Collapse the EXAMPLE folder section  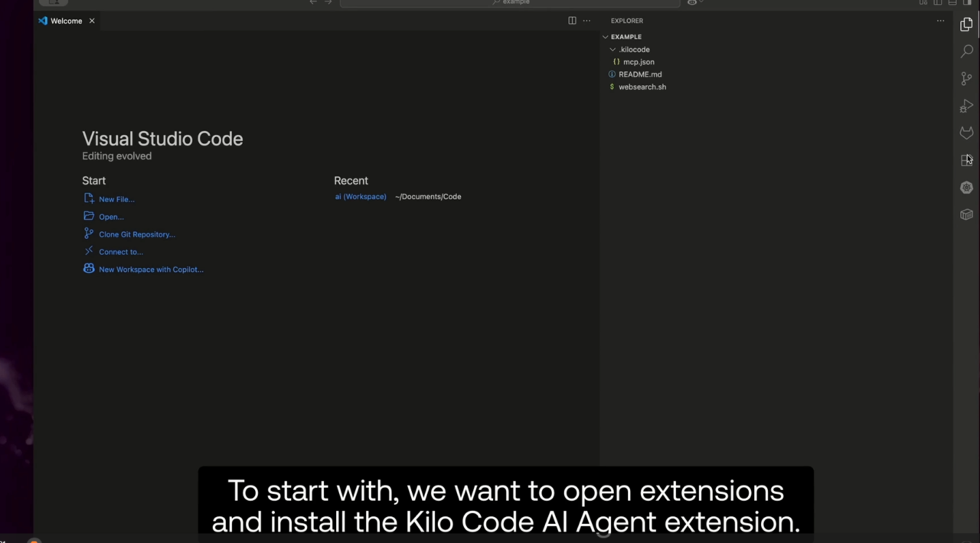[606, 37]
